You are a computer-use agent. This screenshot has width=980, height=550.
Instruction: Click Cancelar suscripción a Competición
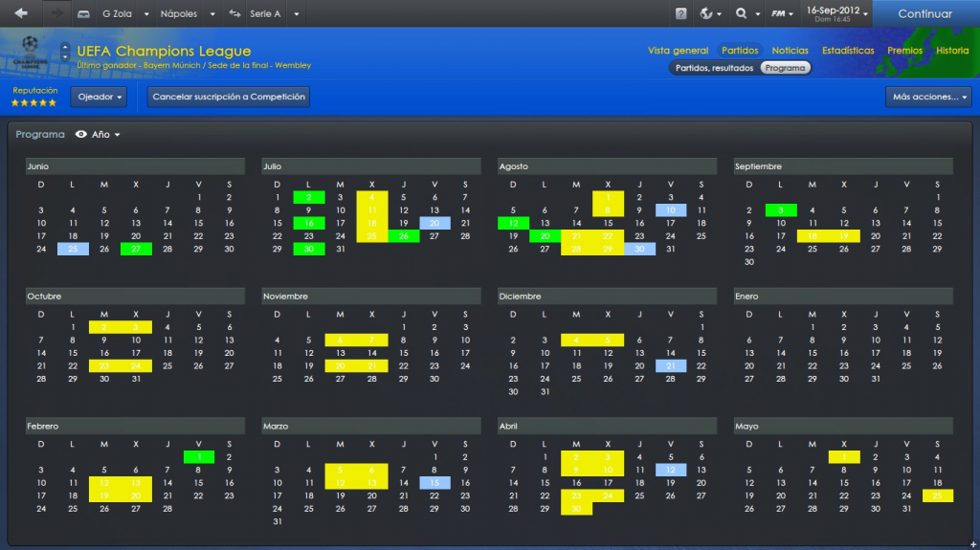tap(229, 97)
